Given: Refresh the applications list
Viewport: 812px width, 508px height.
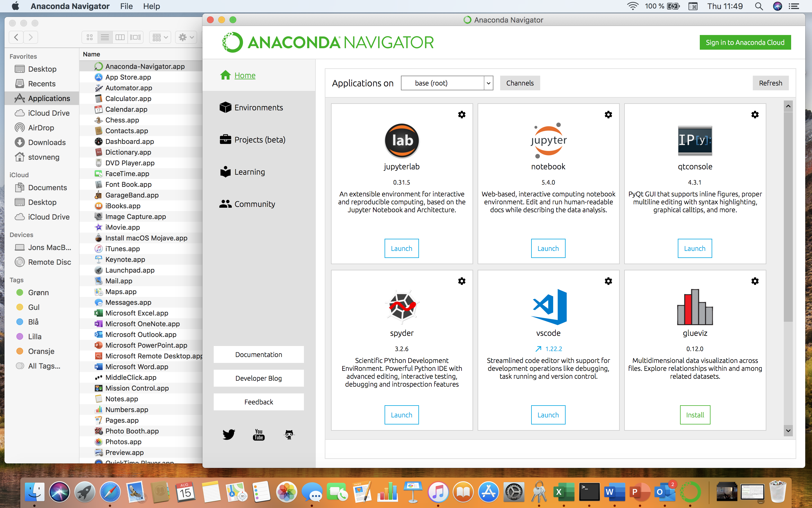Looking at the screenshot, I should tap(770, 83).
